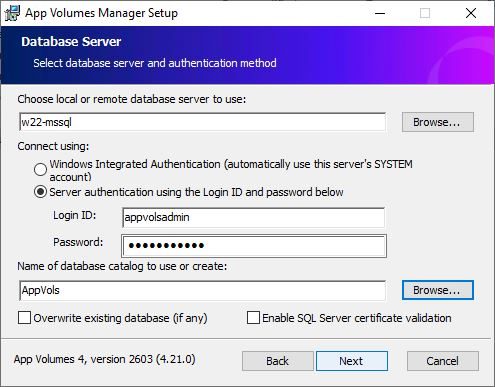Click 'Database Server' heading text
495x387 pixels.
coord(71,42)
